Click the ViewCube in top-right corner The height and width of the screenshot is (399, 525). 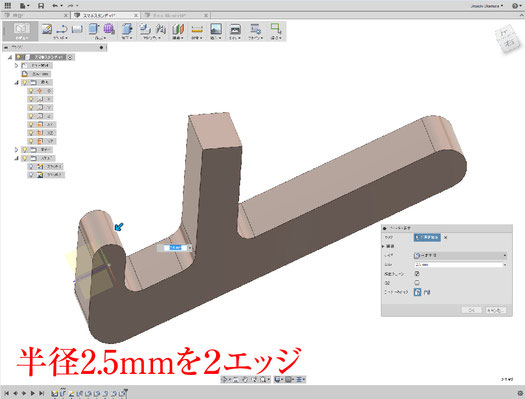pyautogui.click(x=509, y=38)
